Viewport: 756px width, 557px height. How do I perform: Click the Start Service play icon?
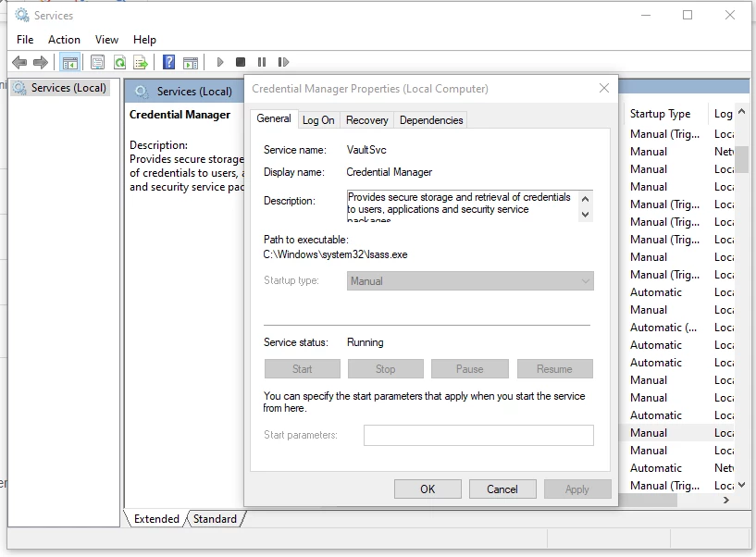click(x=220, y=62)
